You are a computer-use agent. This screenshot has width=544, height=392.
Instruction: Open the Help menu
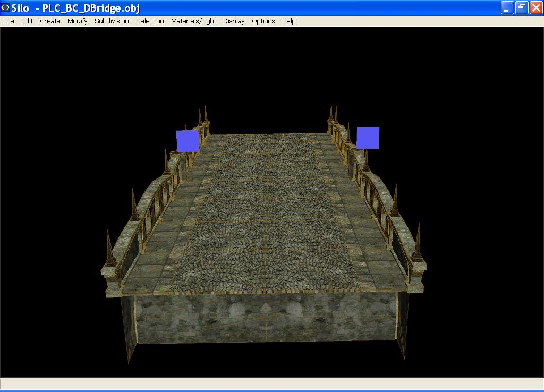coord(288,21)
